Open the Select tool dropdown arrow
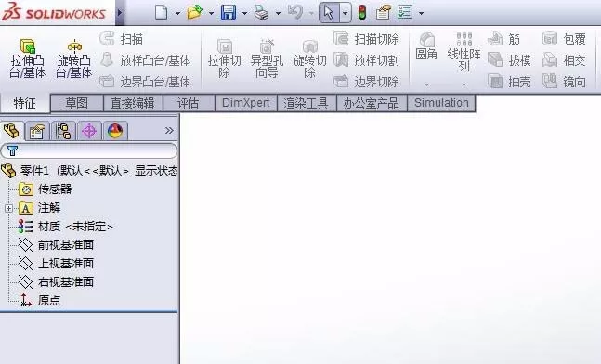The width and height of the screenshot is (601, 364). click(x=345, y=13)
